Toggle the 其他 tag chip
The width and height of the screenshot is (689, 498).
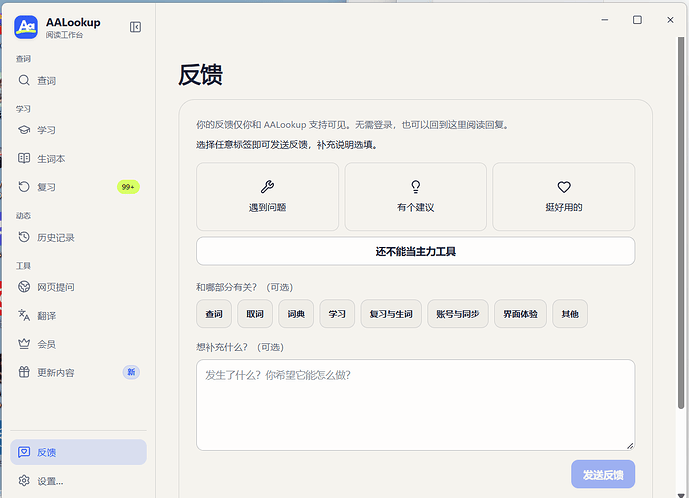(x=570, y=314)
